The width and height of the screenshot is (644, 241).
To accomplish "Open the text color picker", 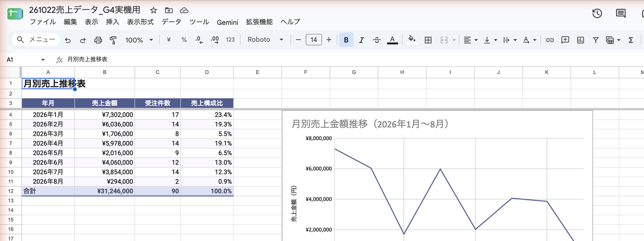I will coord(392,40).
